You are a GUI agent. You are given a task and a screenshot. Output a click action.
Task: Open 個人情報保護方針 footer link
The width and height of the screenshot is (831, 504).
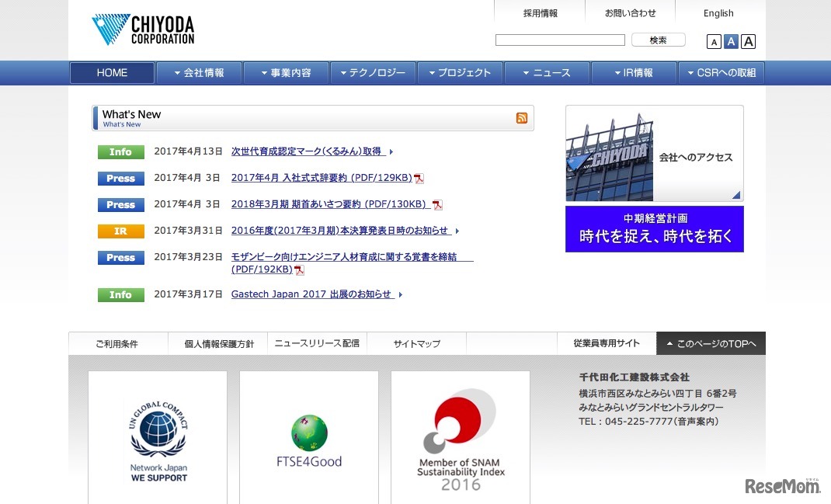(220, 344)
